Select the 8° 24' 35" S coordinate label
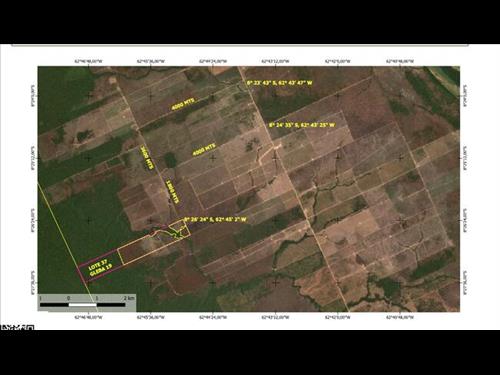Viewport: 500px width, 375px height. (x=302, y=125)
